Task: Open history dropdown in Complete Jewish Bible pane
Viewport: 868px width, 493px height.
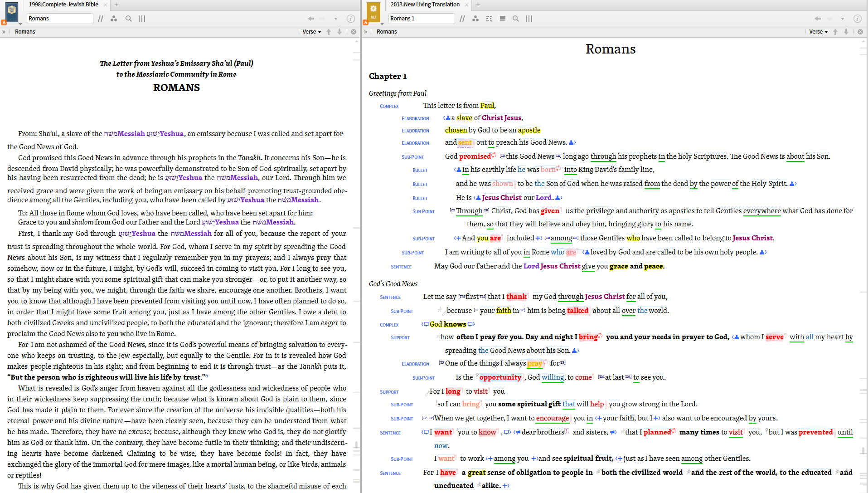Action: pyautogui.click(x=336, y=19)
